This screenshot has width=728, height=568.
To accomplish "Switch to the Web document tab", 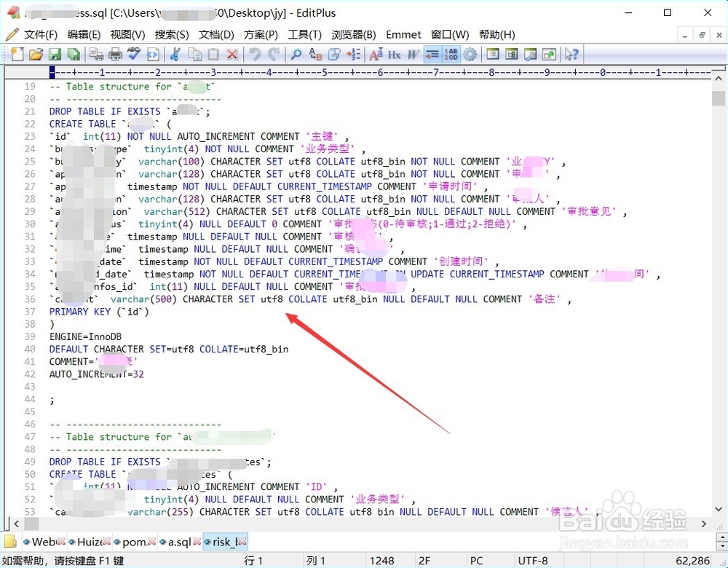I will pos(39,542).
